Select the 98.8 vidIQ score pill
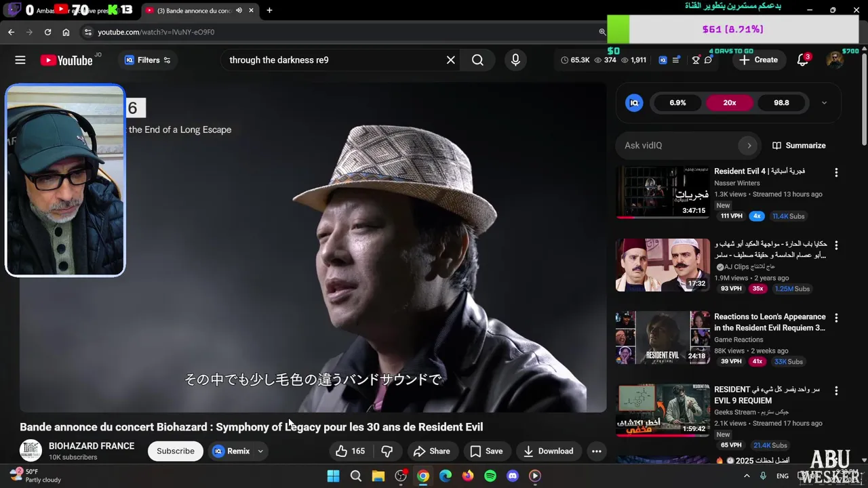The height and width of the screenshot is (488, 868). tap(781, 103)
